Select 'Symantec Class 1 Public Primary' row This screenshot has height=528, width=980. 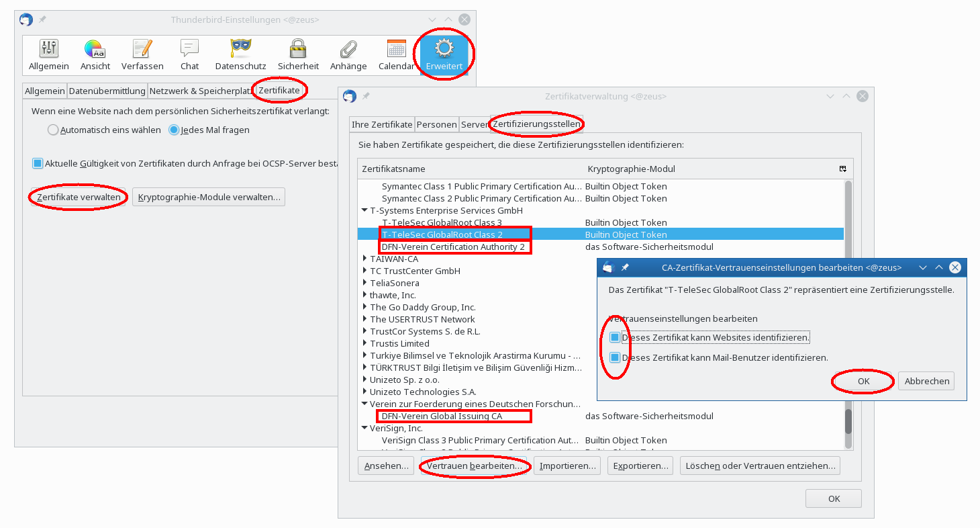601,186
